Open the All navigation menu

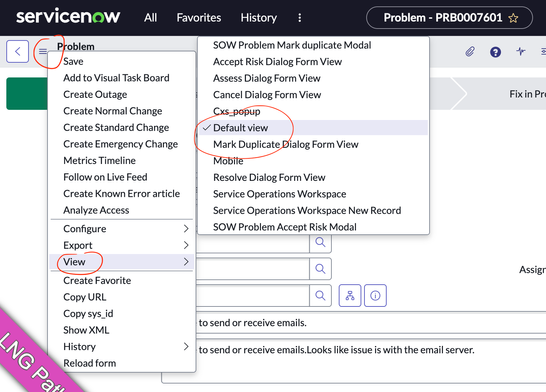(150, 18)
